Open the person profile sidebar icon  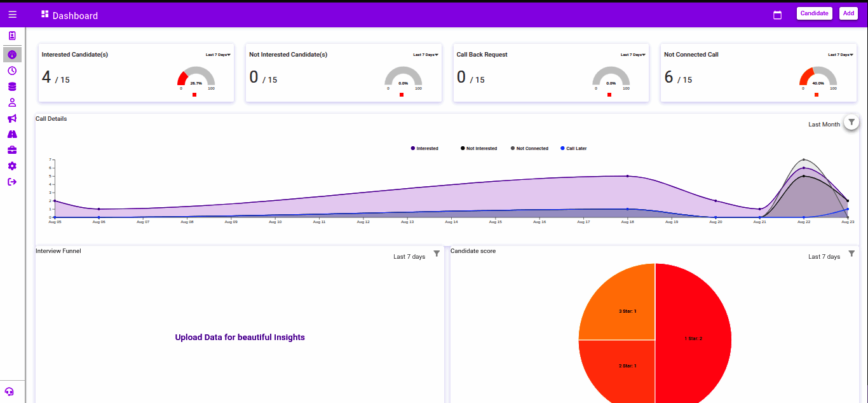click(x=12, y=102)
